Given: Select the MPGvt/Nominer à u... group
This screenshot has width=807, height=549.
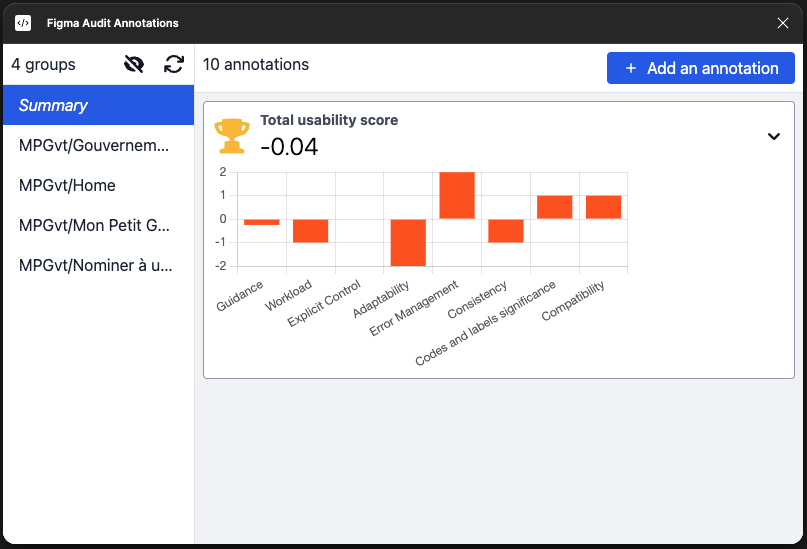Looking at the screenshot, I should click(97, 265).
